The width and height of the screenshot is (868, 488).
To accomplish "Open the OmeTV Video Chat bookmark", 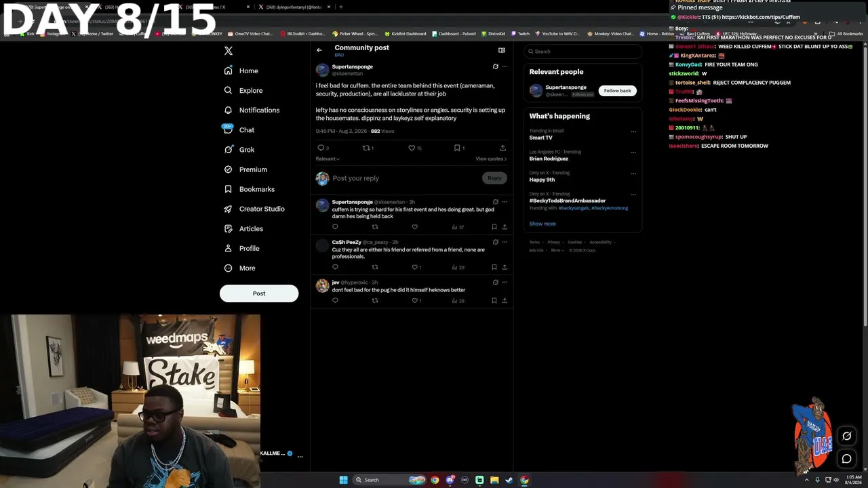I will [x=250, y=33].
